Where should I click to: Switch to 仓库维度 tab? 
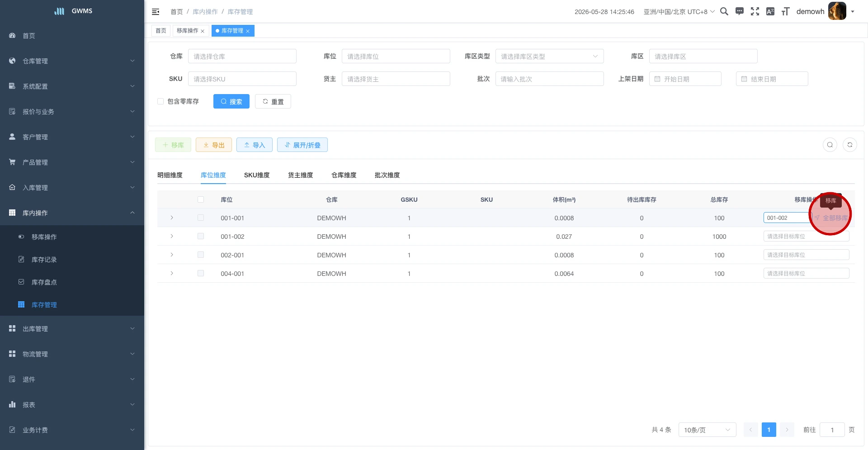344,175
